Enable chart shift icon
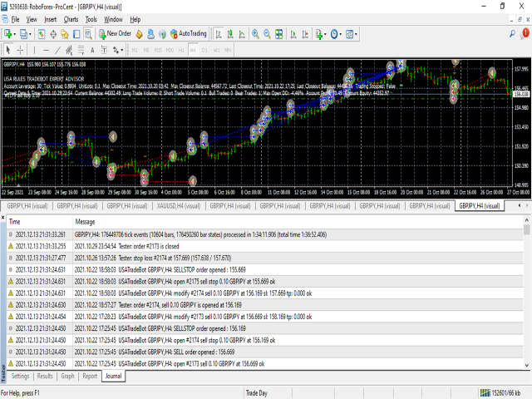The image size is (532, 399). (x=305, y=34)
